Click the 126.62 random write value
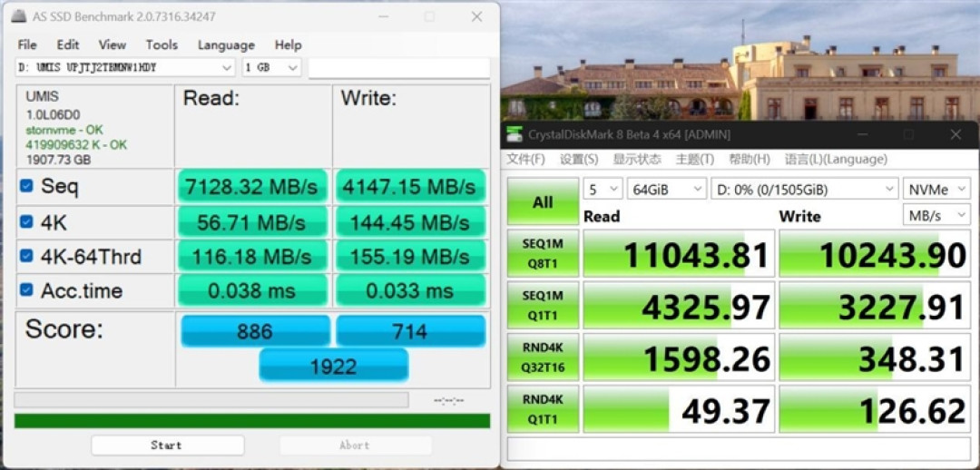The image size is (980, 470). tap(875, 409)
